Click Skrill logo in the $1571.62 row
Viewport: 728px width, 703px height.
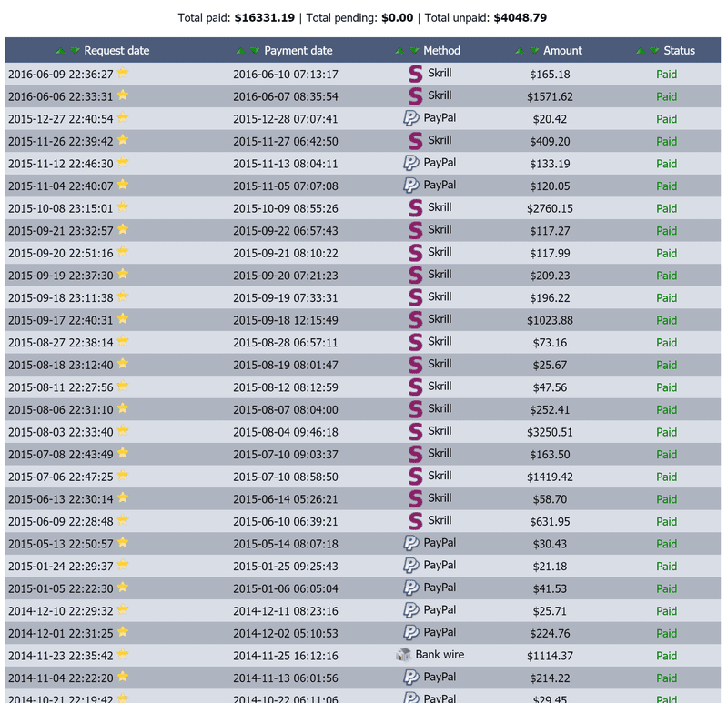pyautogui.click(x=416, y=96)
